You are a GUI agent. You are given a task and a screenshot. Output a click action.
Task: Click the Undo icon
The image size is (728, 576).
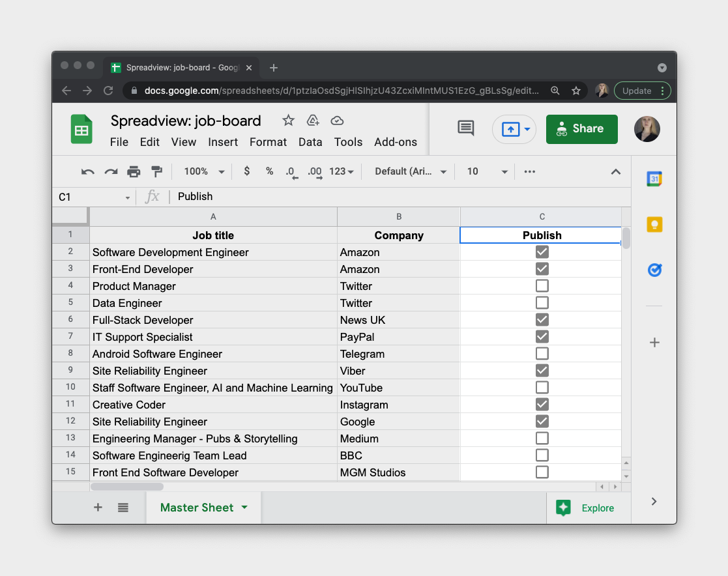click(x=87, y=171)
